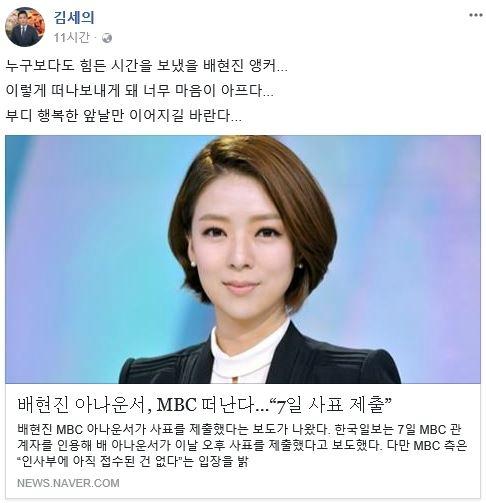Click post line 이렇게 떠나보내게 돼
The height and width of the screenshot is (503, 486).
click(139, 90)
